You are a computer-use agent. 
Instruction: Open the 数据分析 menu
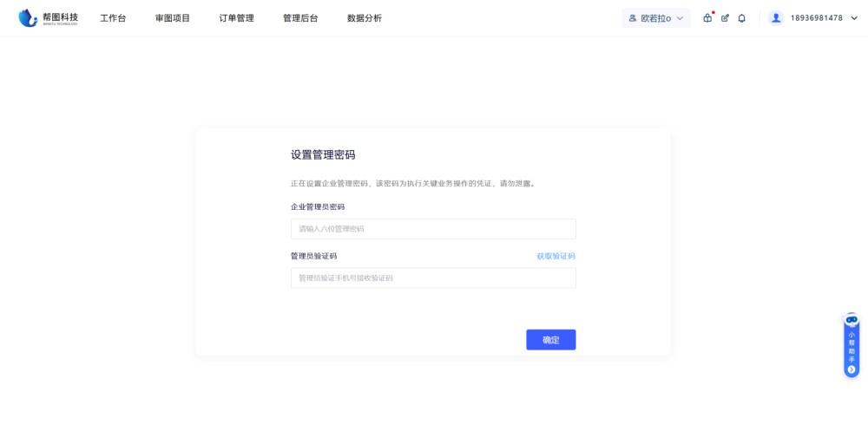point(365,18)
